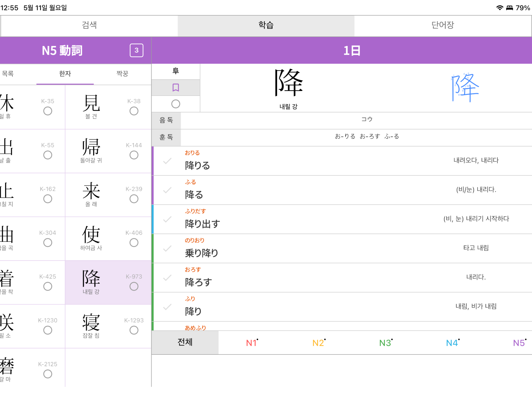Select the kanji 見 card
532x399 pixels.
tap(108, 107)
